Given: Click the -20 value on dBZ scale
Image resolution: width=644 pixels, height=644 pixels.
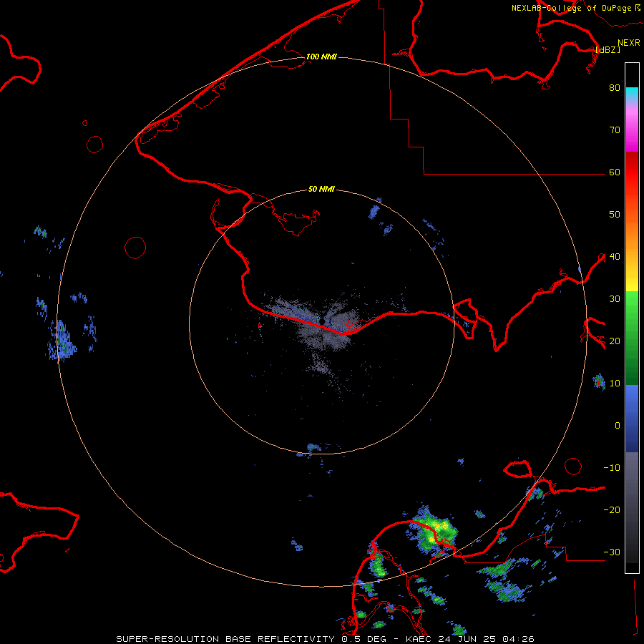Looking at the screenshot, I should coord(612,509).
